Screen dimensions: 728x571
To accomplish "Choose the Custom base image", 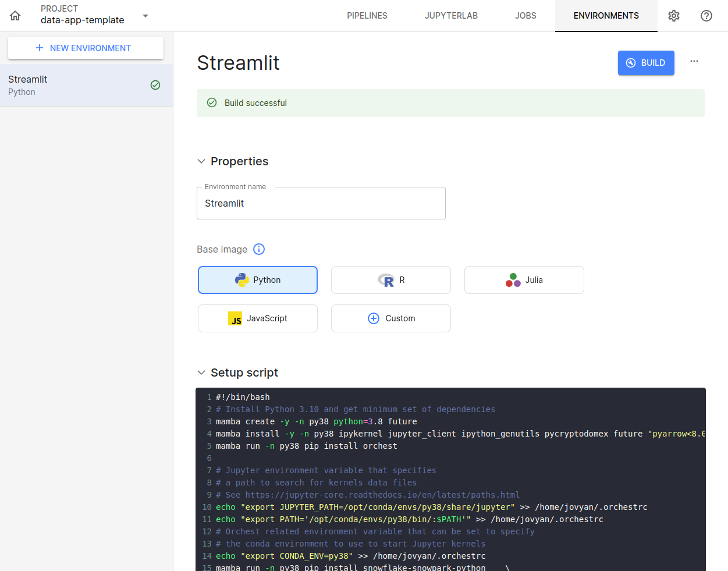I will [391, 318].
